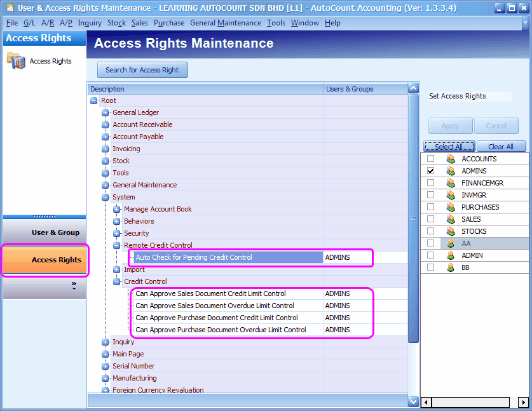Image resolution: width=532 pixels, height=411 pixels.
Task: Click the Access Rights icon in sidebar
Action: (15, 61)
